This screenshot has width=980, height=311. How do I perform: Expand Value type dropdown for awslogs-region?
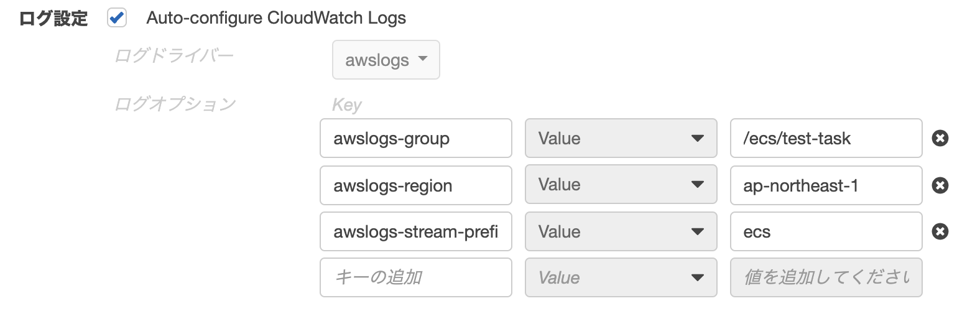[x=621, y=185]
